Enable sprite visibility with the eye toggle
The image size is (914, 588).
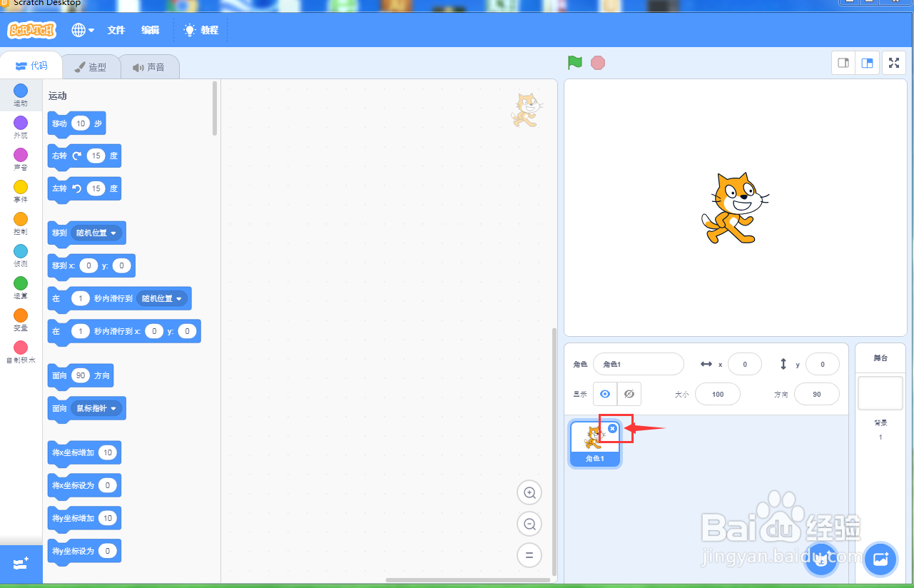coord(604,393)
